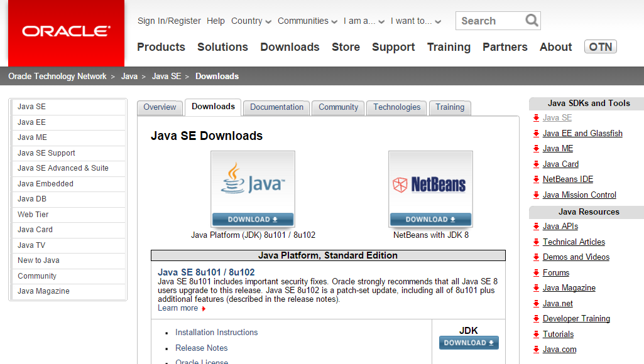Open the Downloads main menu
644x364 pixels.
click(x=290, y=47)
